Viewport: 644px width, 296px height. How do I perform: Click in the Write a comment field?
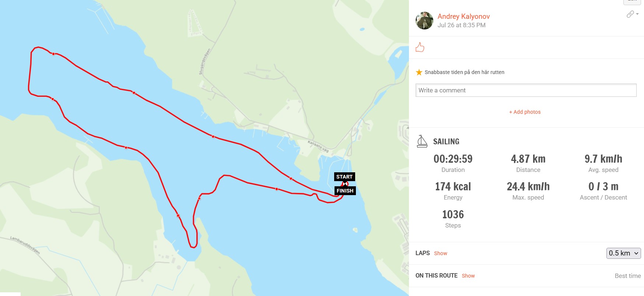[526, 90]
